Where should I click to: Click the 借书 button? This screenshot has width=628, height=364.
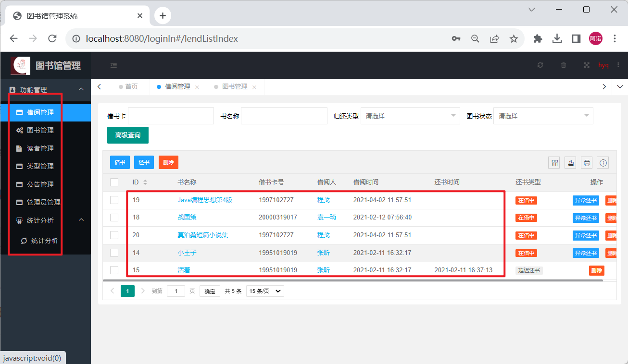coord(120,162)
